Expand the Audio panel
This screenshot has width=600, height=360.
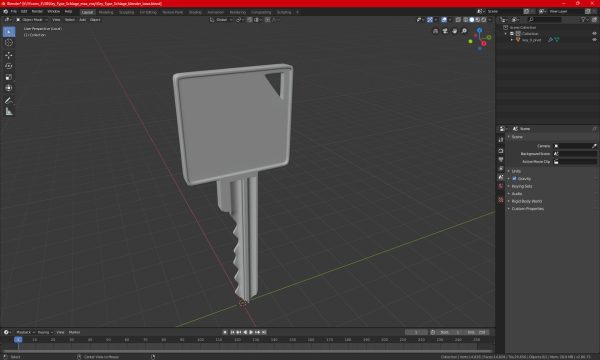517,194
